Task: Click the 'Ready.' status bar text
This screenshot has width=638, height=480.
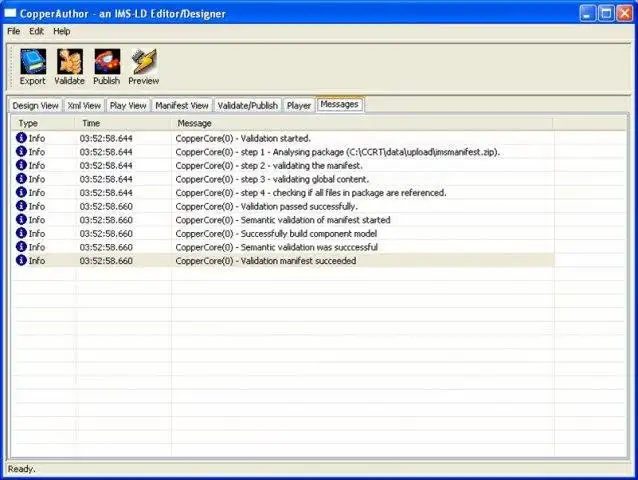Action: point(22,469)
